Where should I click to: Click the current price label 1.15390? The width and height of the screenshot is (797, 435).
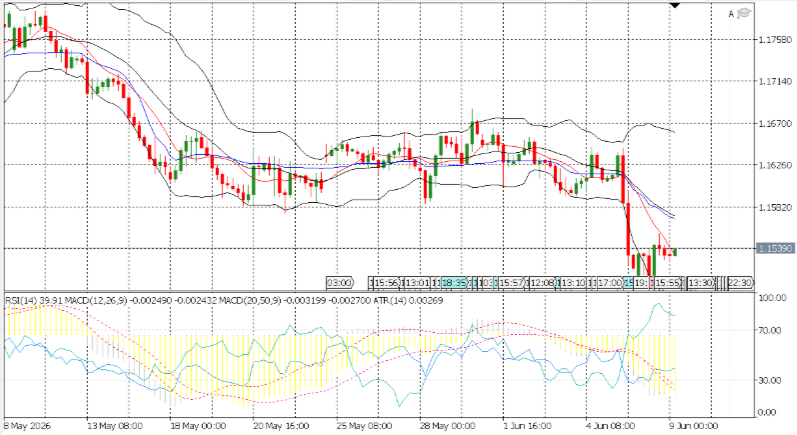[775, 248]
